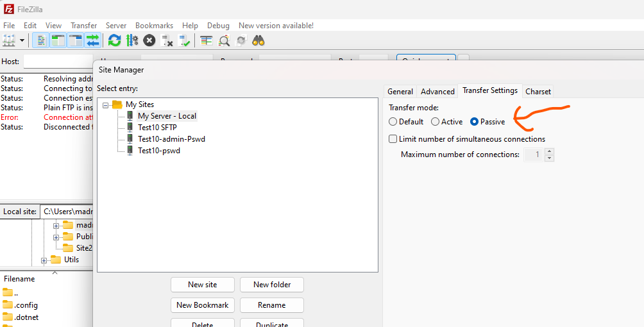Toggle the message log display icon
This screenshot has height=327, width=644.
coord(40,40)
